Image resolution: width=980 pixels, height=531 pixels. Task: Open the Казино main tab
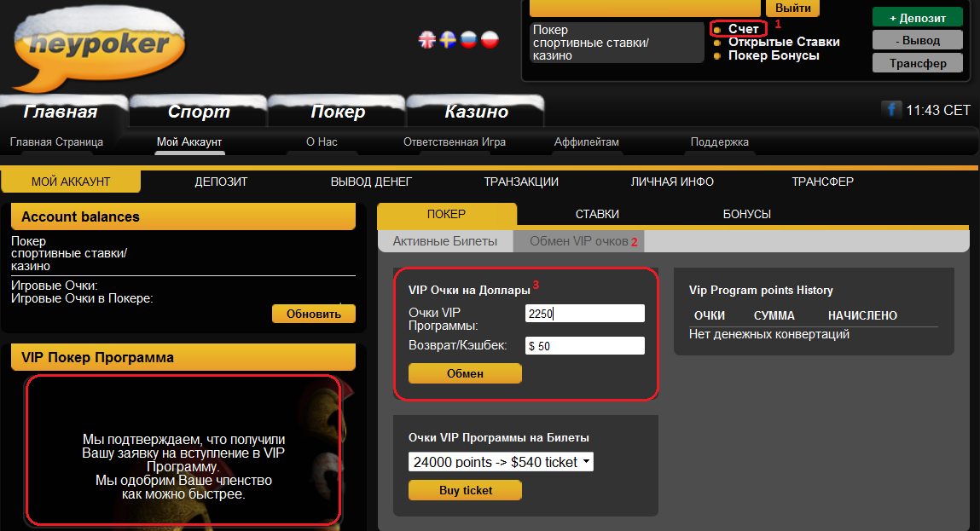[476, 112]
